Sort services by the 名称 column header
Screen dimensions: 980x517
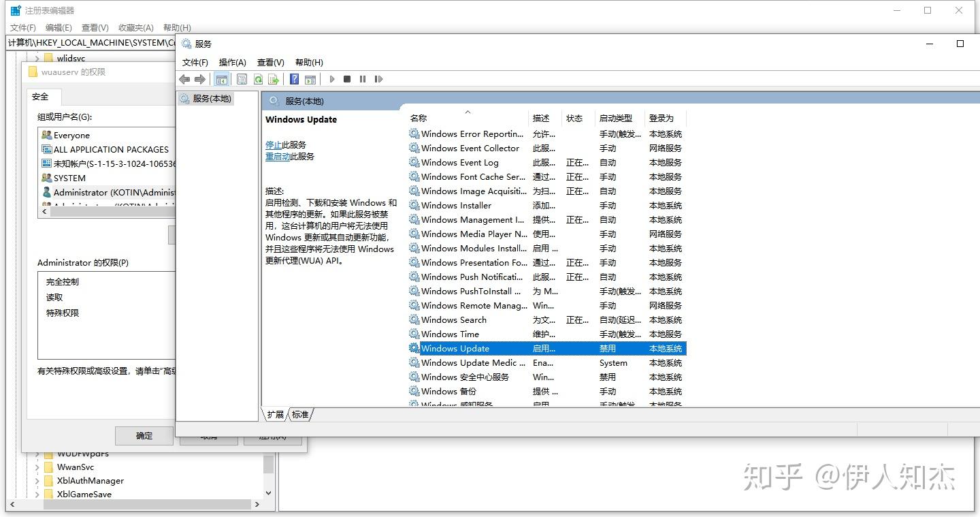(418, 117)
